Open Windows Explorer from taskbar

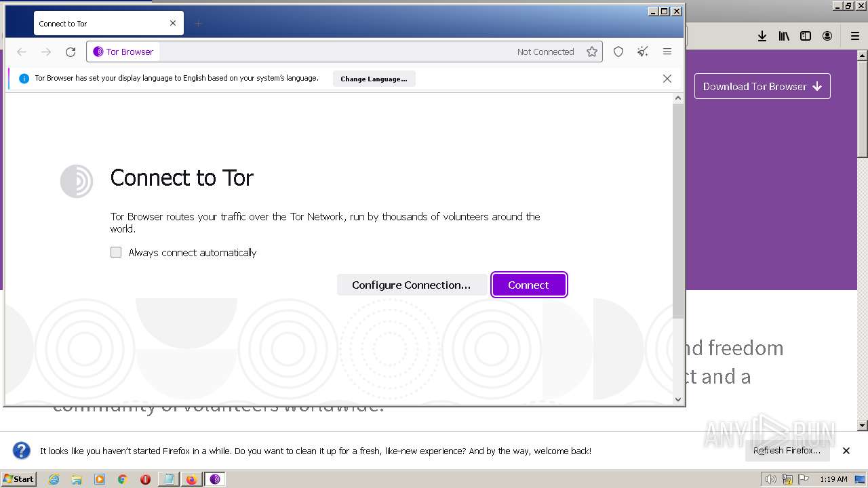(x=77, y=479)
